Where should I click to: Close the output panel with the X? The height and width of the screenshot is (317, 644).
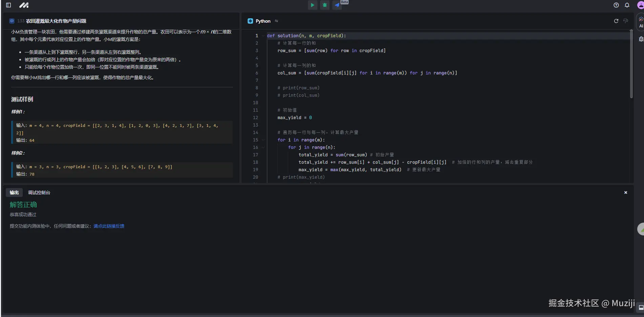pyautogui.click(x=625, y=193)
